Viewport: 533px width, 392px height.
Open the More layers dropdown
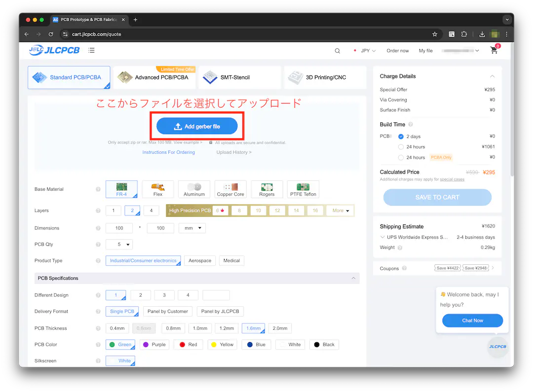click(340, 211)
